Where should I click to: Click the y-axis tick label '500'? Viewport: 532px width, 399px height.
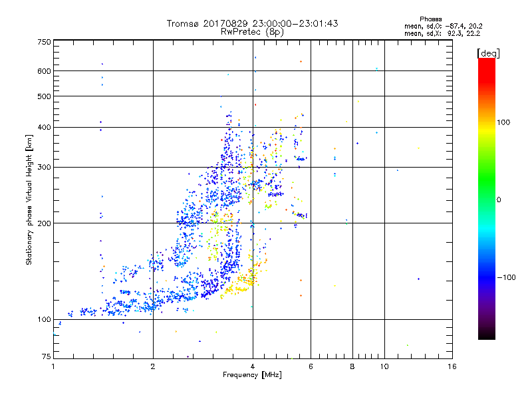click(44, 96)
